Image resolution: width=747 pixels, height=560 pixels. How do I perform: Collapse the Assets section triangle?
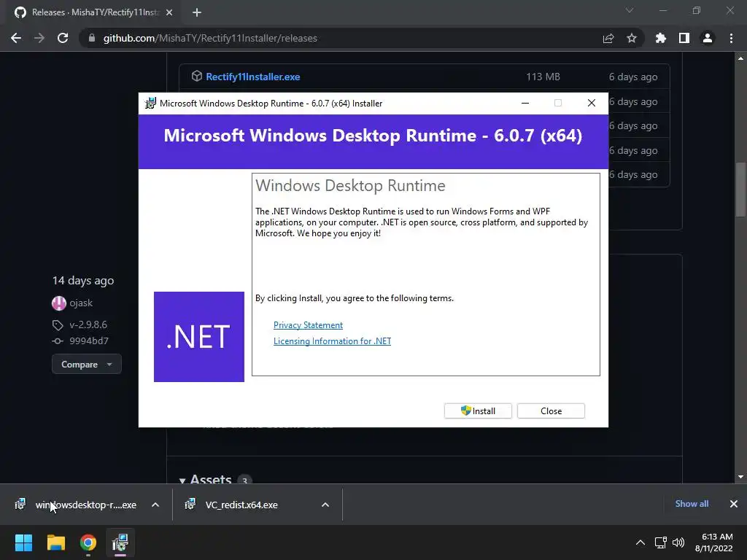[182, 481]
